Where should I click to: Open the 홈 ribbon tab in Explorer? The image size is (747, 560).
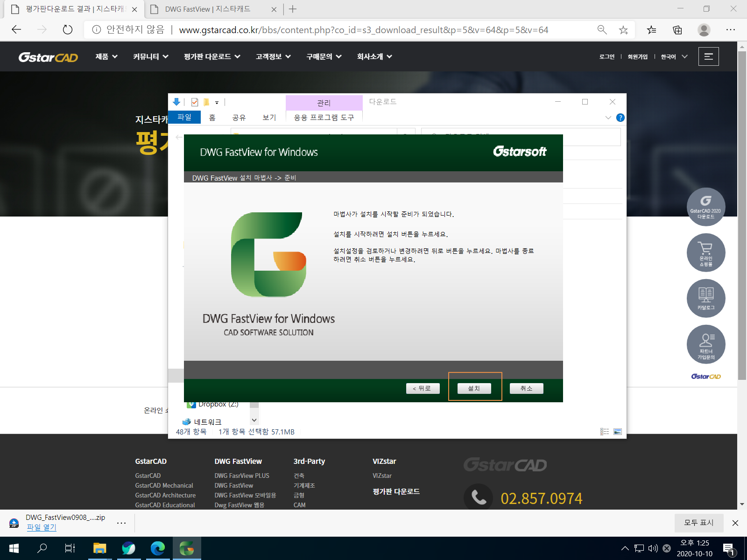[x=212, y=118]
